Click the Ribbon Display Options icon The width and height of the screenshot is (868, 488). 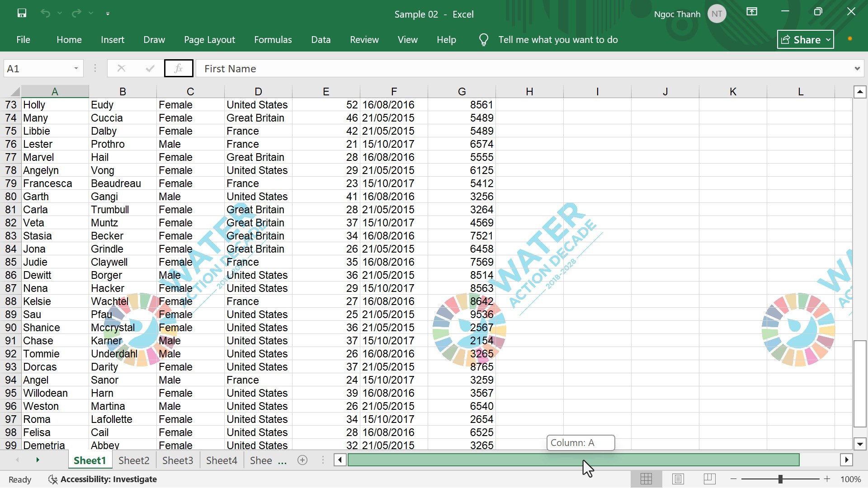(x=751, y=12)
